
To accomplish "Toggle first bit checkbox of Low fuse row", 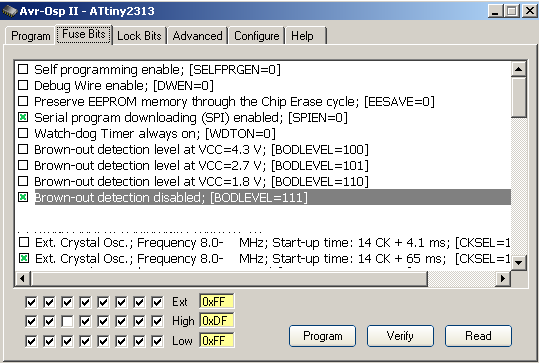I will (x=31, y=341).
